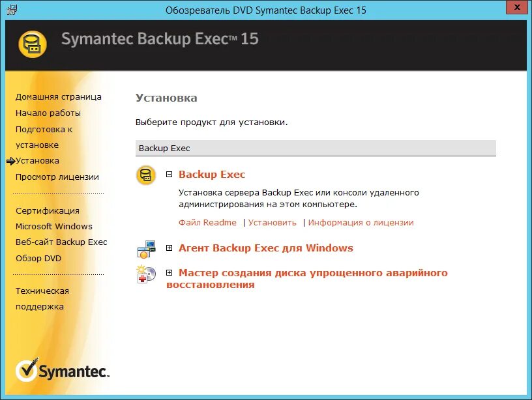Open the Файл Readme link
This screenshot has height=400, width=532.
207,223
